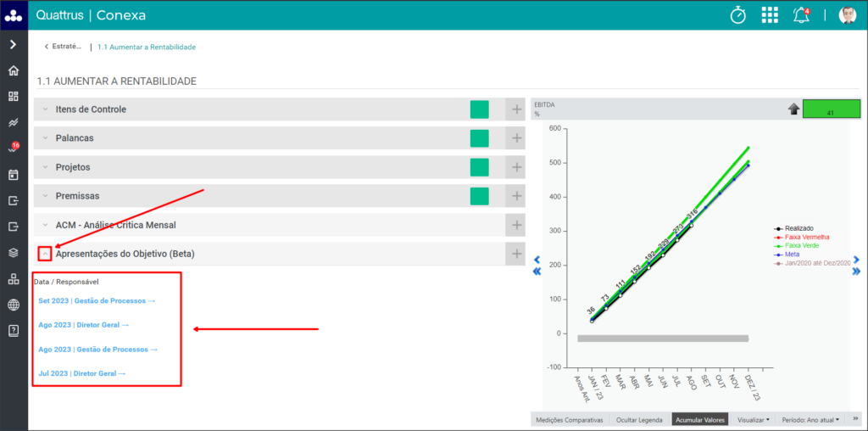Go back to Estraté... breadcrumb
Screen dimensions: 868x431
[63, 47]
